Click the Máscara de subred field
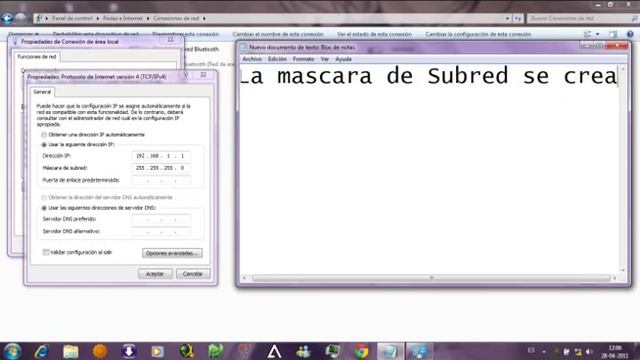The width and height of the screenshot is (640, 360). click(161, 168)
